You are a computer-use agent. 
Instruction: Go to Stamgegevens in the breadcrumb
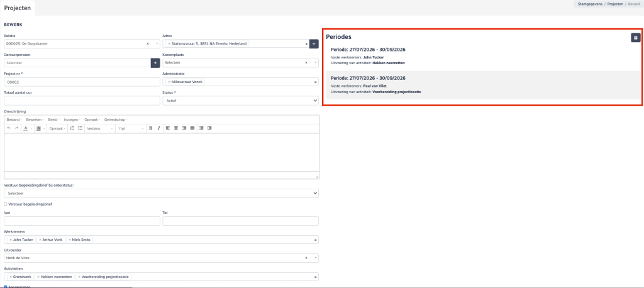[589, 4]
